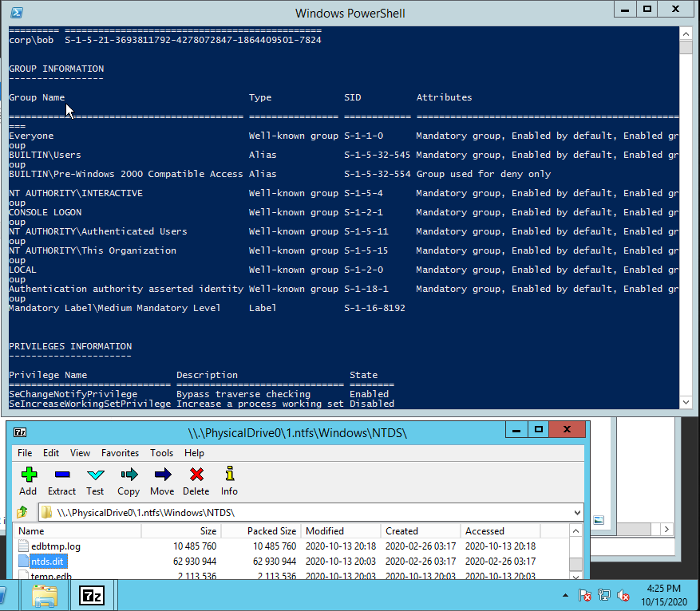This screenshot has height=611, width=700.
Task: Click the PowerShell scrollbar up arrow
Action: [686, 34]
